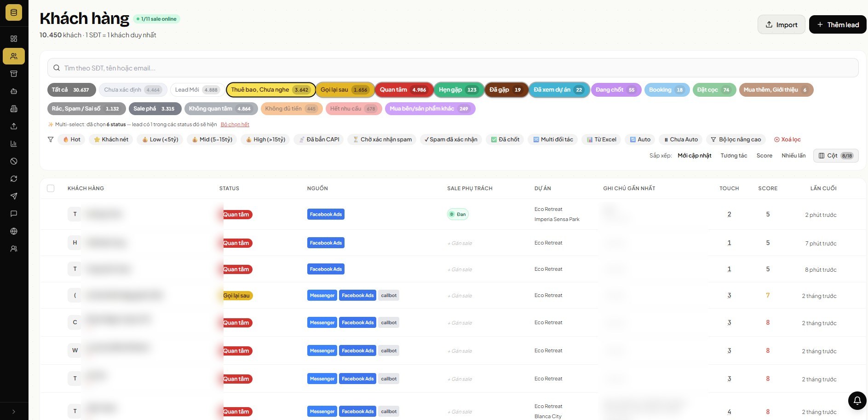The width and height of the screenshot is (868, 420).
Task: Click the Import button
Action: tap(781, 24)
